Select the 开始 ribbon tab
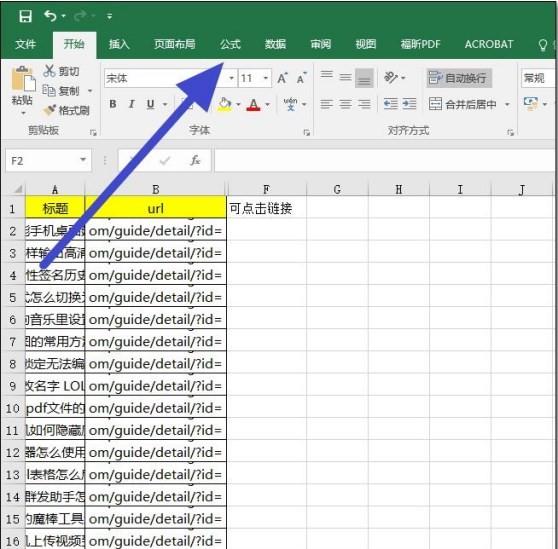 pos(74,44)
